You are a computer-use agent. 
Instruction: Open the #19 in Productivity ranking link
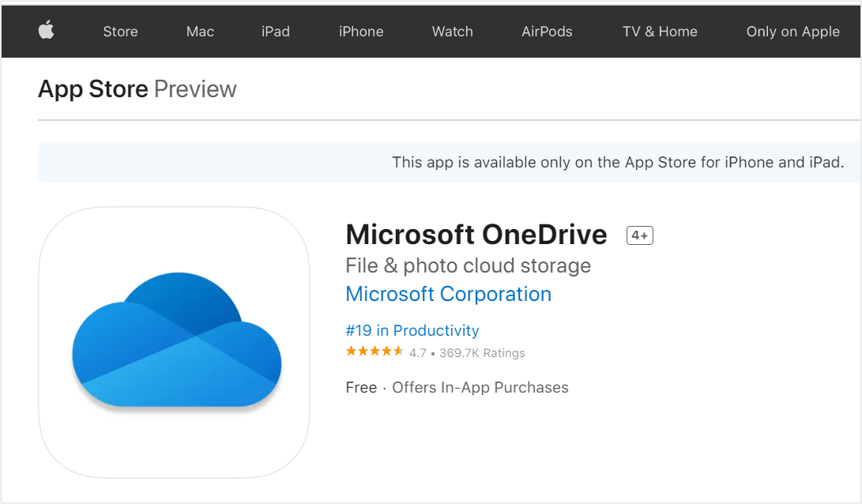[x=412, y=330]
